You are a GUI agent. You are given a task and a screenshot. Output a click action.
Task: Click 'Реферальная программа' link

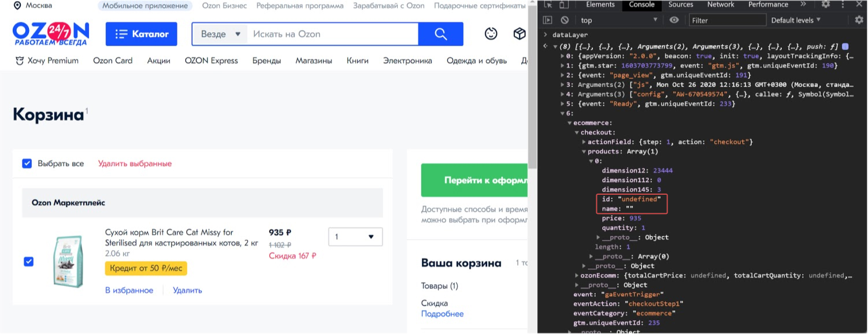(x=300, y=5)
